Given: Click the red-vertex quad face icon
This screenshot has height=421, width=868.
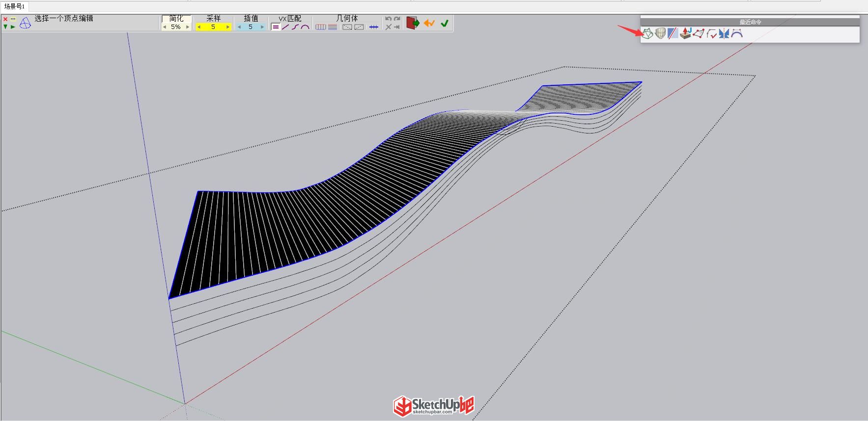Looking at the screenshot, I should coord(699,33).
